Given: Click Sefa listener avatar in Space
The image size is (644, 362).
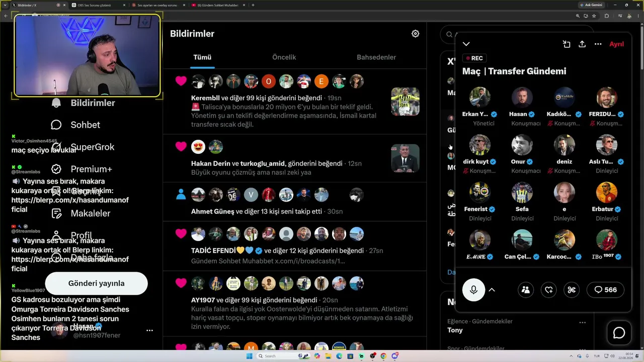Looking at the screenshot, I should [522, 193].
